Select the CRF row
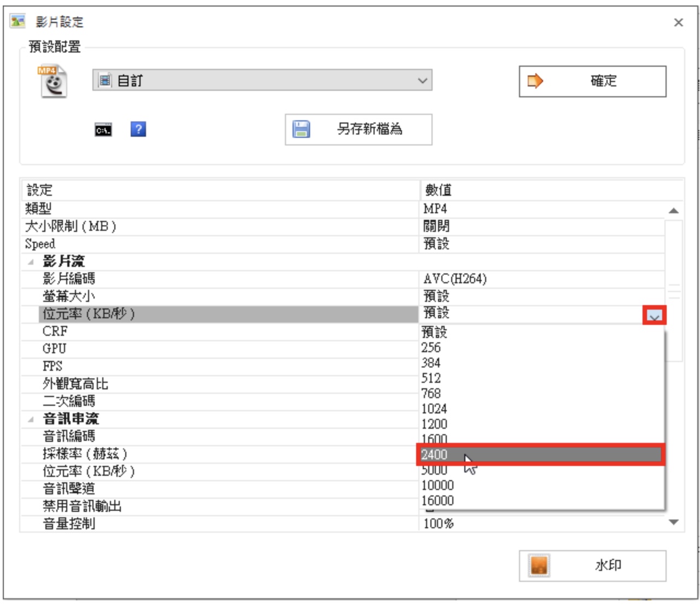This screenshot has width=700, height=607. pyautogui.click(x=220, y=331)
